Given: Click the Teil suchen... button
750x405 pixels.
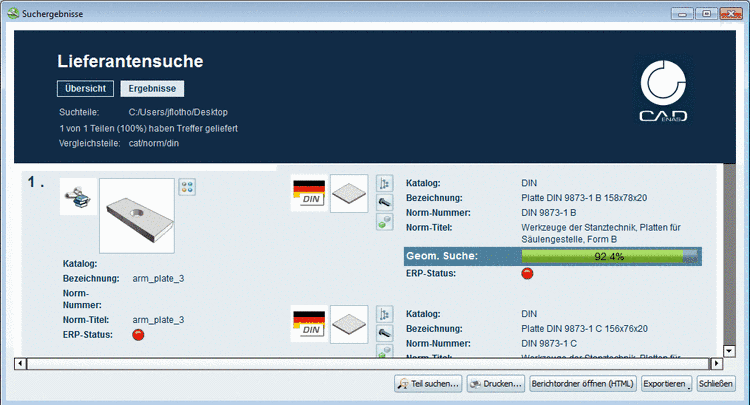Looking at the screenshot, I should [x=428, y=383].
